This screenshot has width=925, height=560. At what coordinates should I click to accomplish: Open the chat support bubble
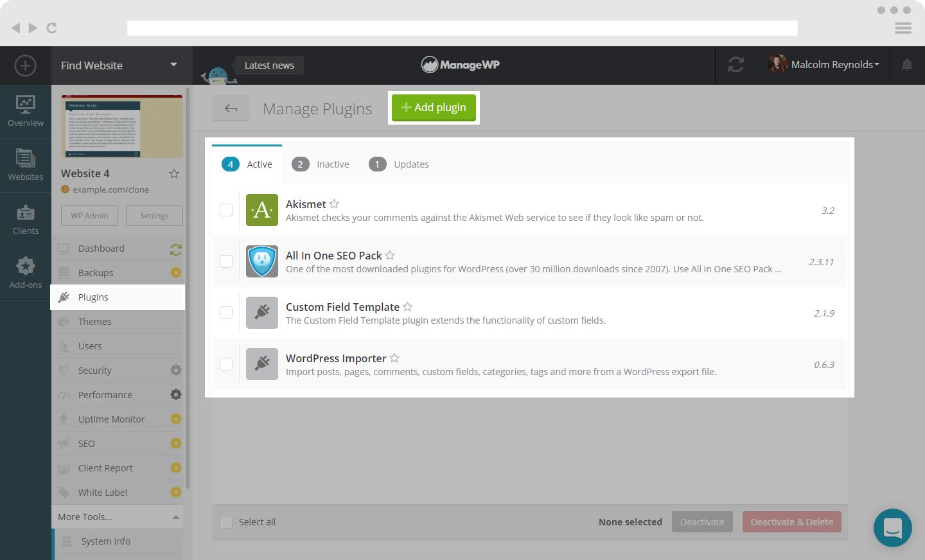click(x=893, y=528)
